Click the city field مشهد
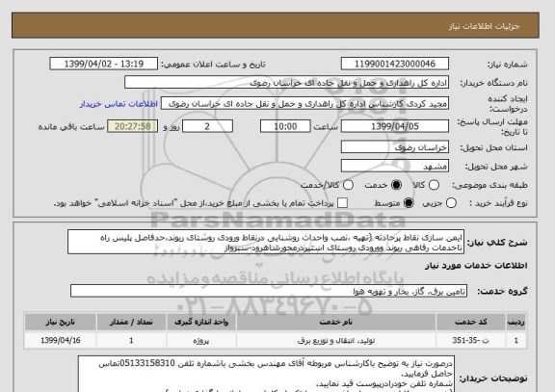555x392 pixels. point(395,166)
